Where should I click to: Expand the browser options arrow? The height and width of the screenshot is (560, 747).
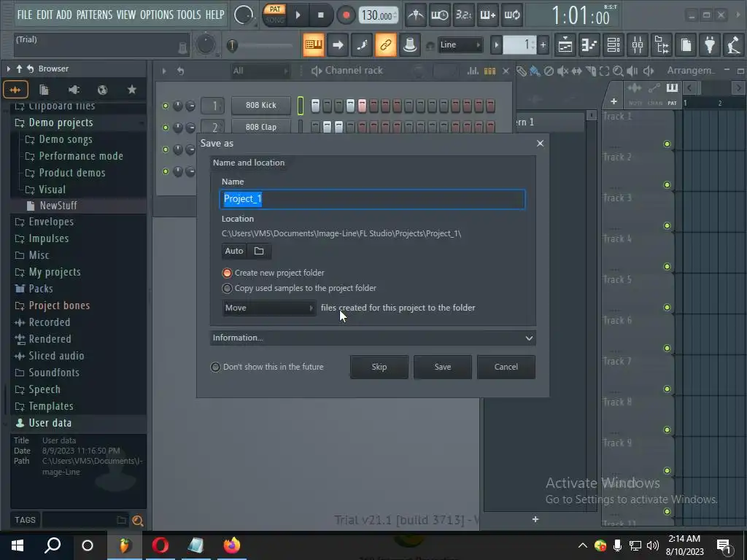8,69
